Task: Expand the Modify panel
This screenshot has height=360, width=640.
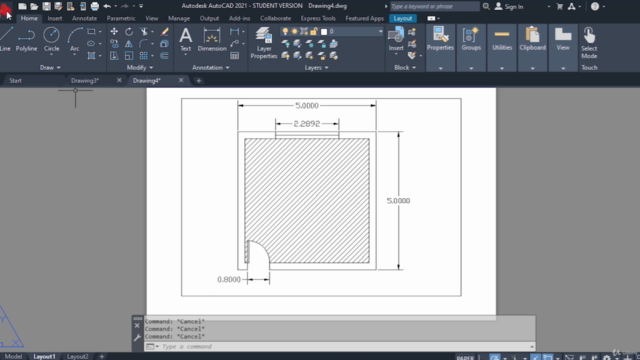Action: click(x=140, y=67)
